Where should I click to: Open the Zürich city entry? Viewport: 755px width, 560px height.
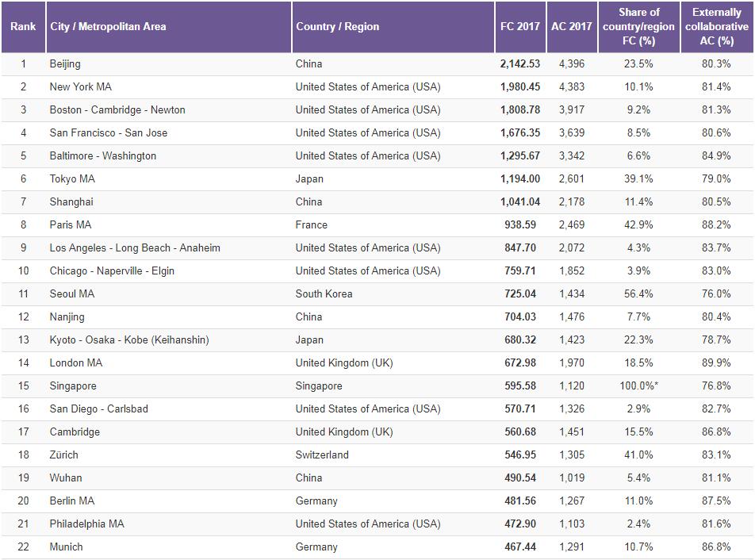pyautogui.click(x=64, y=455)
